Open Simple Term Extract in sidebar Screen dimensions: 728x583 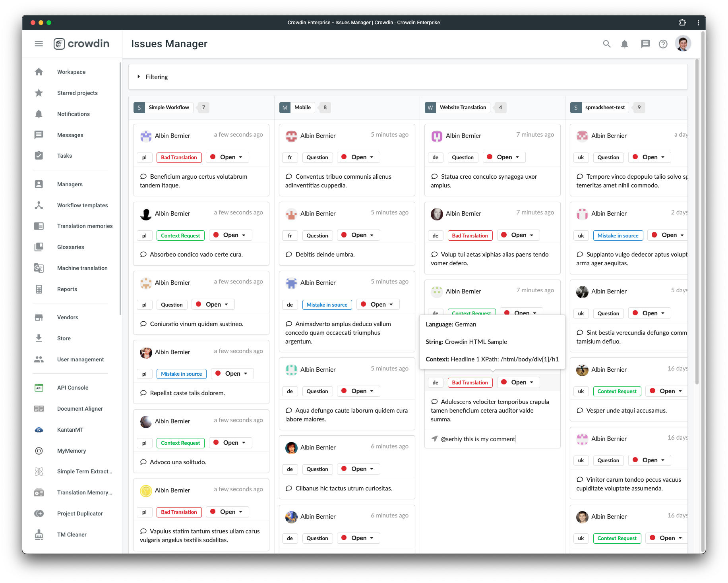tap(84, 471)
